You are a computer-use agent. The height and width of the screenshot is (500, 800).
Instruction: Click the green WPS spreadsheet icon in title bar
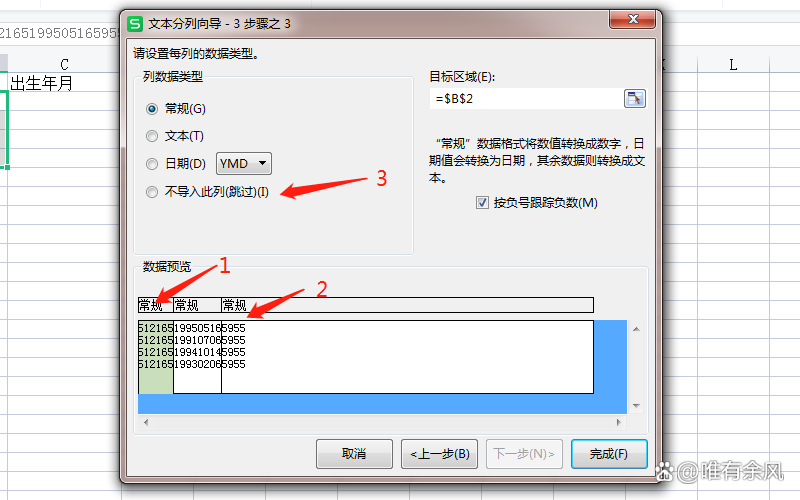(135, 23)
